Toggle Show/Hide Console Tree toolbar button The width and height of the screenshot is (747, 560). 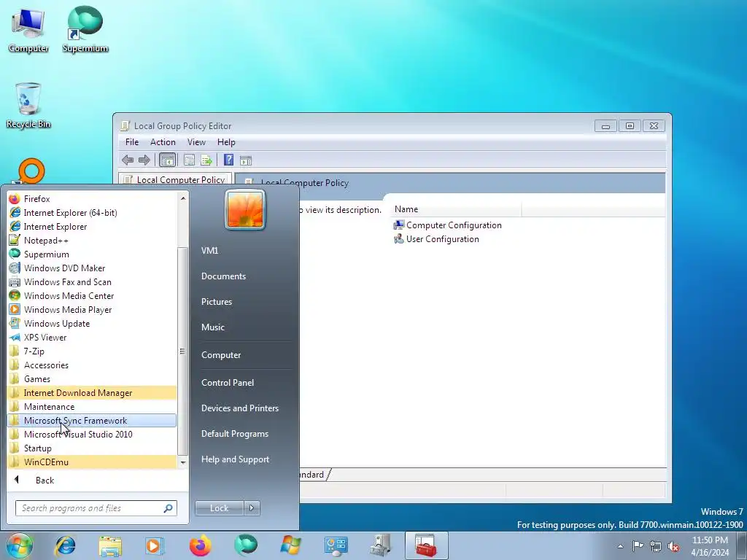click(167, 160)
